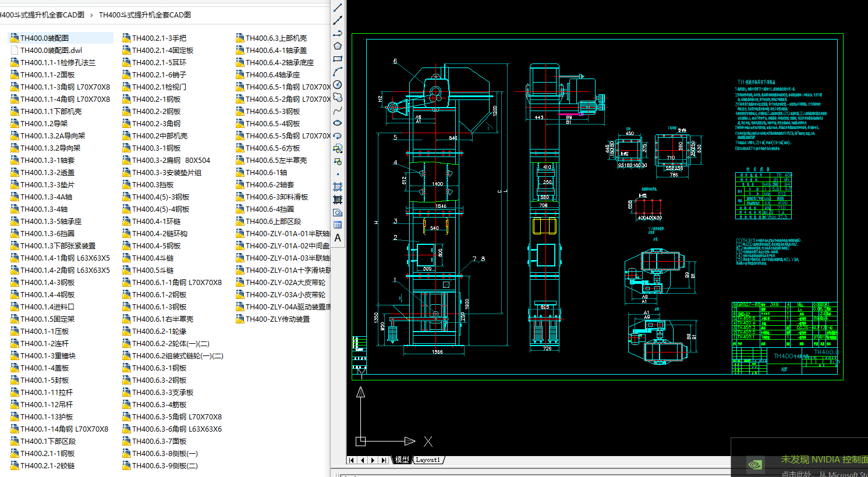Screen dimensions: 868x477
Task: Select the Arc tool
Action: (338, 72)
